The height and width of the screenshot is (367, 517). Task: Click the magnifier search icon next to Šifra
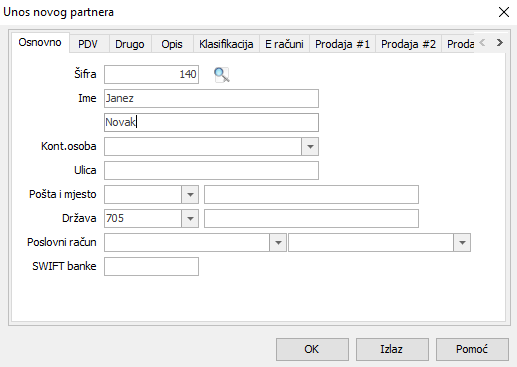tap(222, 75)
